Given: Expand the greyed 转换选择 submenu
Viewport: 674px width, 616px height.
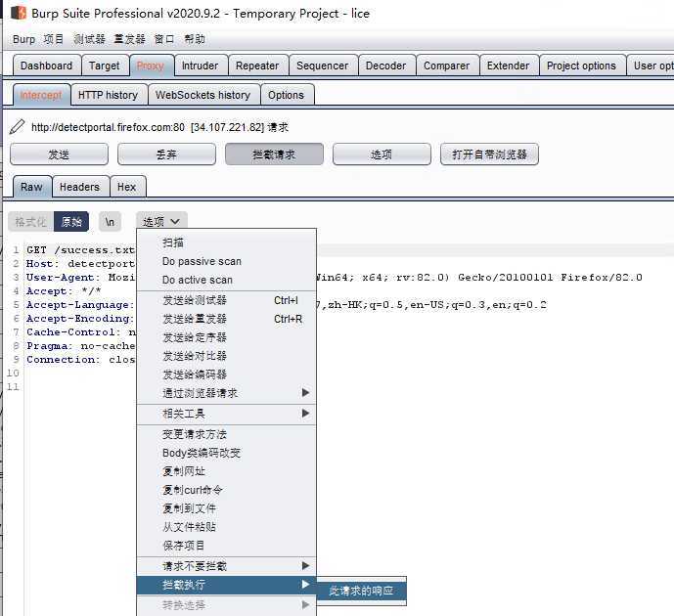Looking at the screenshot, I should 227,605.
